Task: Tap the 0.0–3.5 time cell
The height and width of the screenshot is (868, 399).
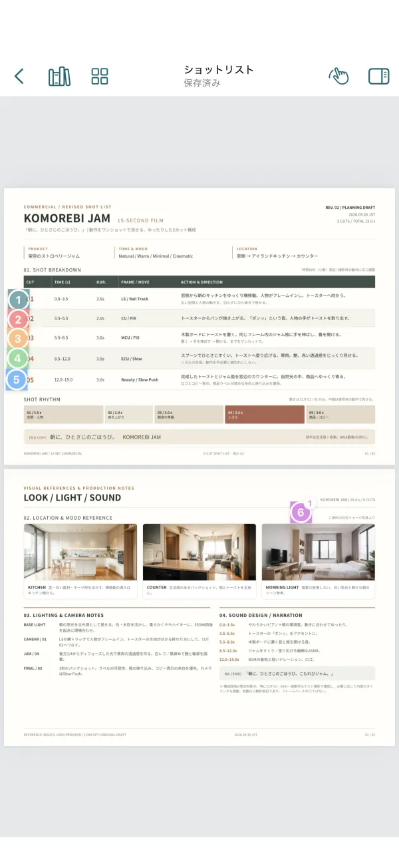Action: pos(61,299)
